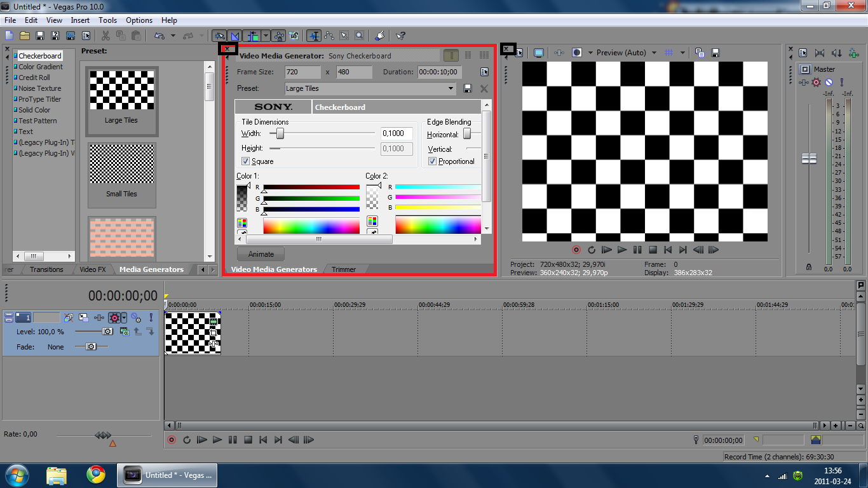Uncheck the Proportional checkbox
The height and width of the screenshot is (488, 868).
pyautogui.click(x=432, y=161)
